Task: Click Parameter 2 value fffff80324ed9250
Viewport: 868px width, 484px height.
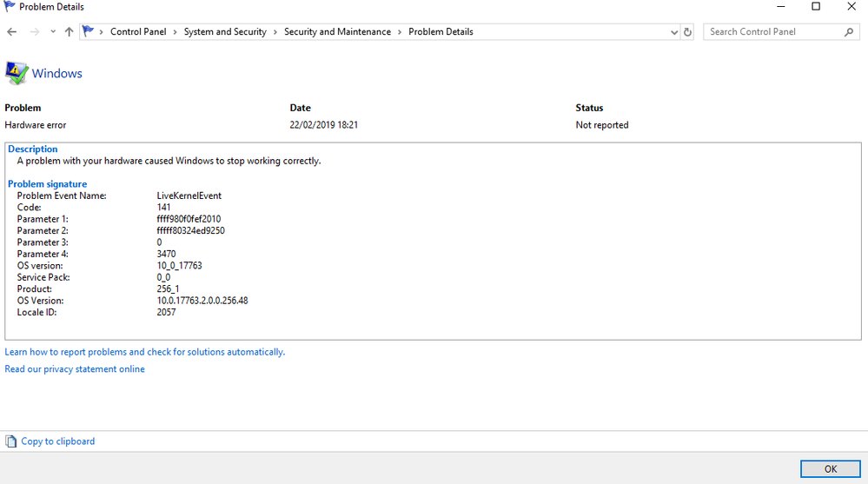Action: pos(190,230)
